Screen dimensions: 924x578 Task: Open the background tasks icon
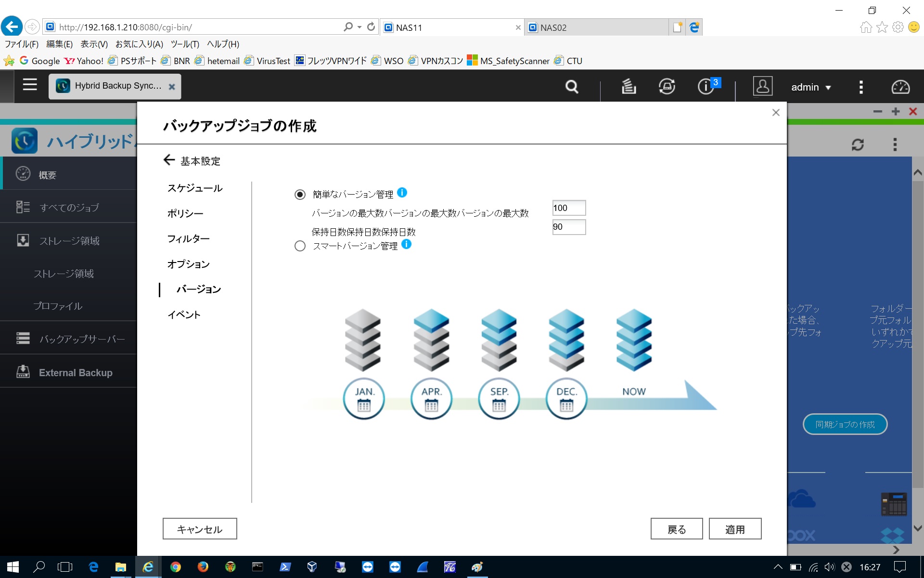click(x=628, y=87)
